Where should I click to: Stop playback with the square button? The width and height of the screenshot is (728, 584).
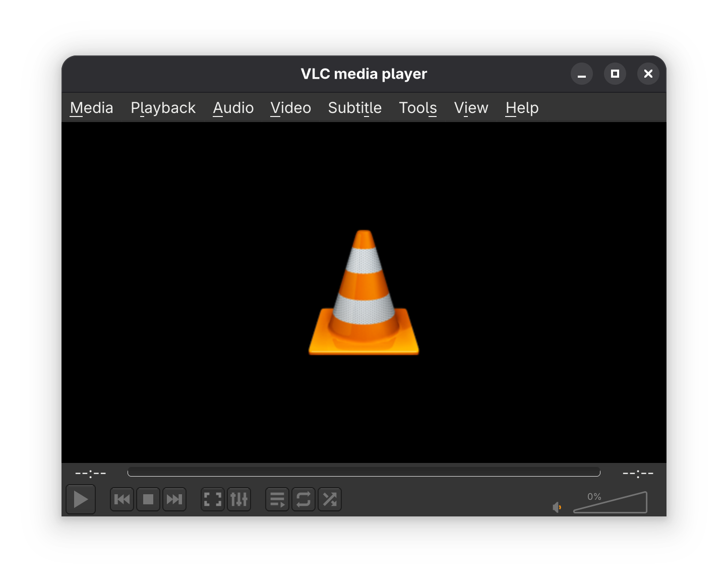point(148,499)
